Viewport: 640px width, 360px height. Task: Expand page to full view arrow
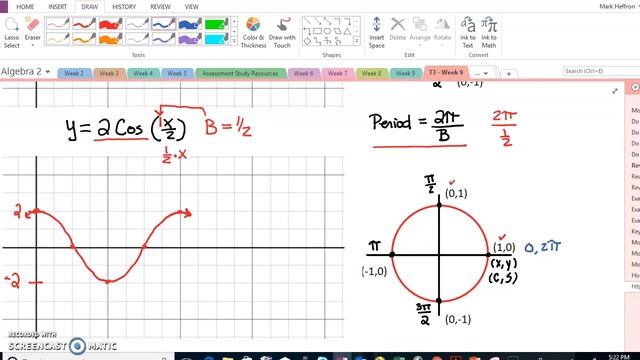[x=615, y=91]
